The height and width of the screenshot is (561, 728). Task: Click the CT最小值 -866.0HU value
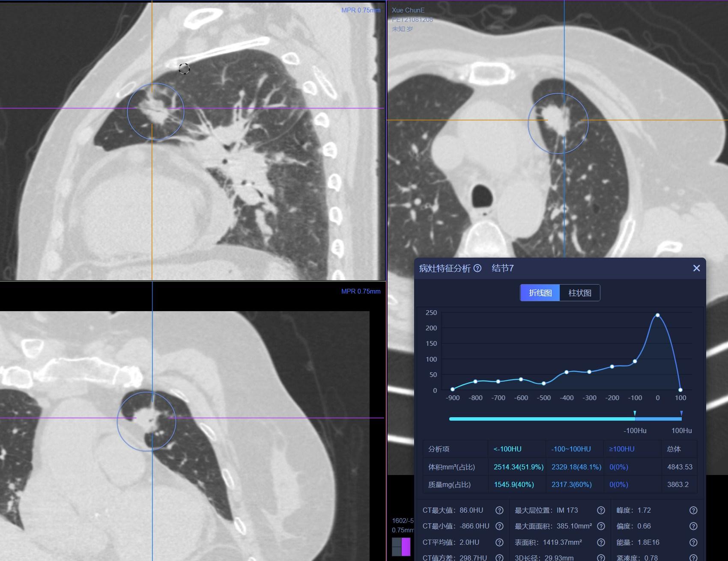tap(474, 526)
